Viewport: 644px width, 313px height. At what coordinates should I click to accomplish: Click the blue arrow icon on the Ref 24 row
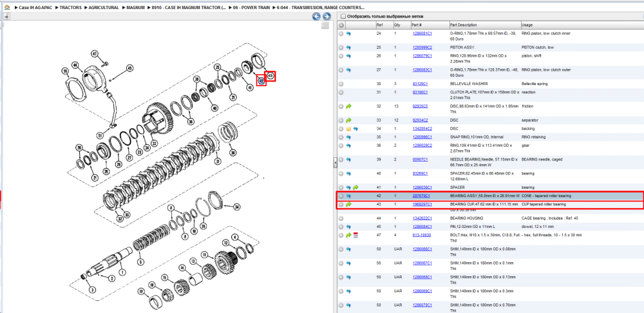click(348, 33)
